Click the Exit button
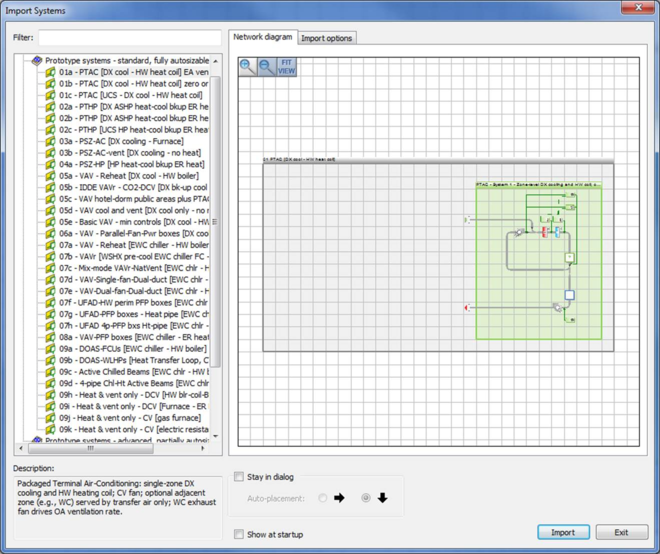 621,532
